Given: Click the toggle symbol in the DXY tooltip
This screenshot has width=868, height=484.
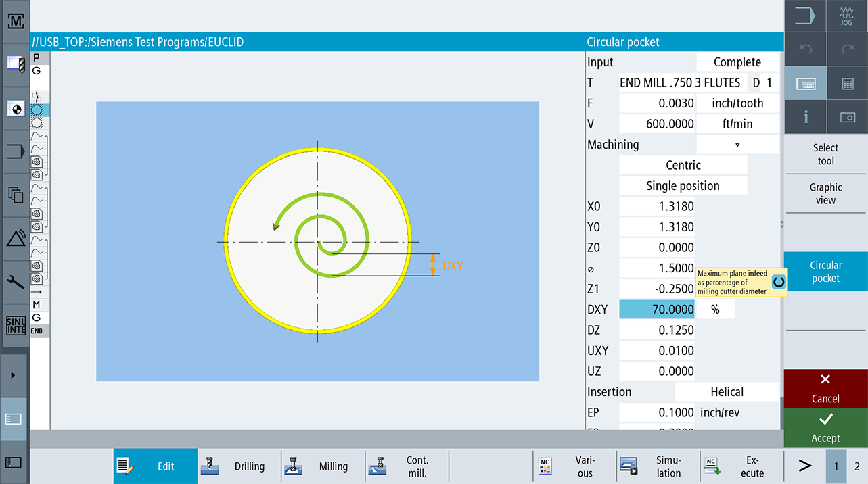Looking at the screenshot, I should coord(779,281).
